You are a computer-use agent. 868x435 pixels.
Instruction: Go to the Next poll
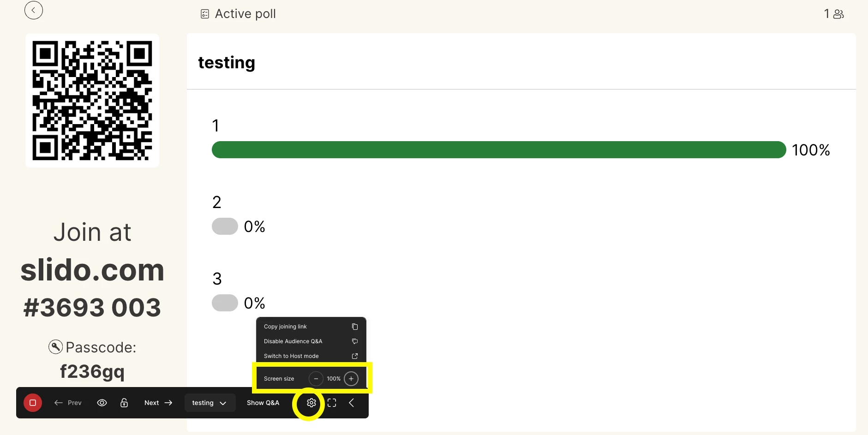click(x=158, y=403)
